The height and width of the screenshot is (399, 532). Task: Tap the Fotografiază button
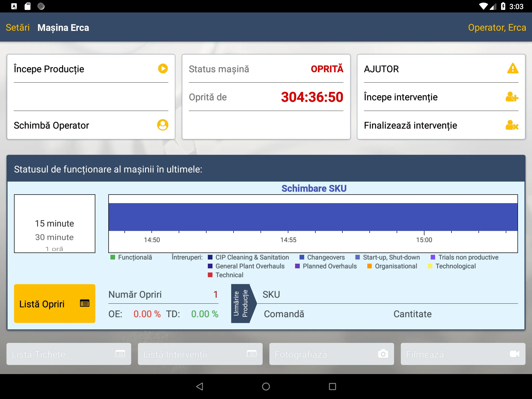pos(332,354)
